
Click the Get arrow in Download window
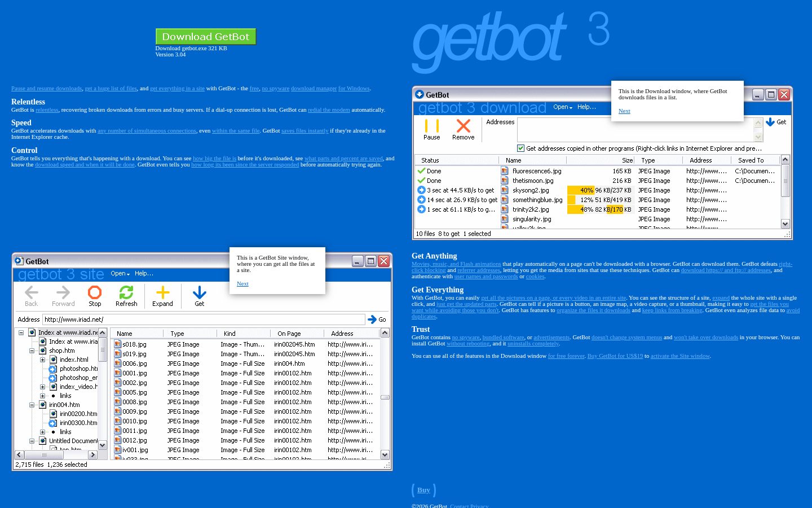tap(770, 122)
